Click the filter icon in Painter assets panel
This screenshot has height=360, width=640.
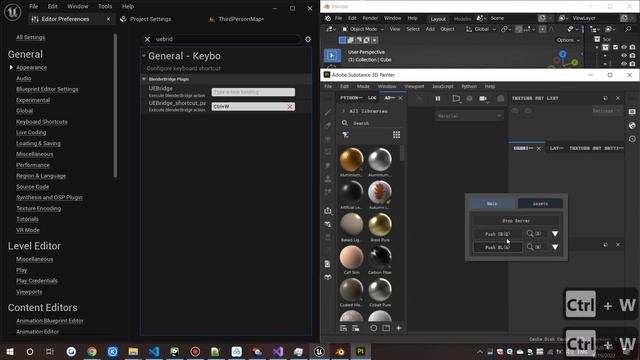(345, 135)
